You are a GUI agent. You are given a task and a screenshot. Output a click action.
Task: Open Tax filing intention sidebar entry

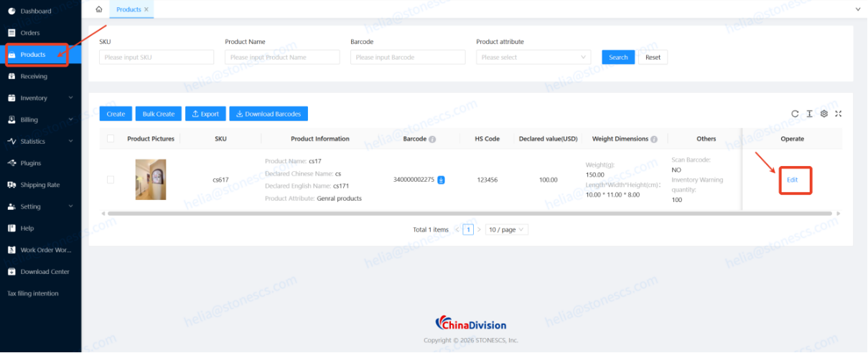click(40, 293)
